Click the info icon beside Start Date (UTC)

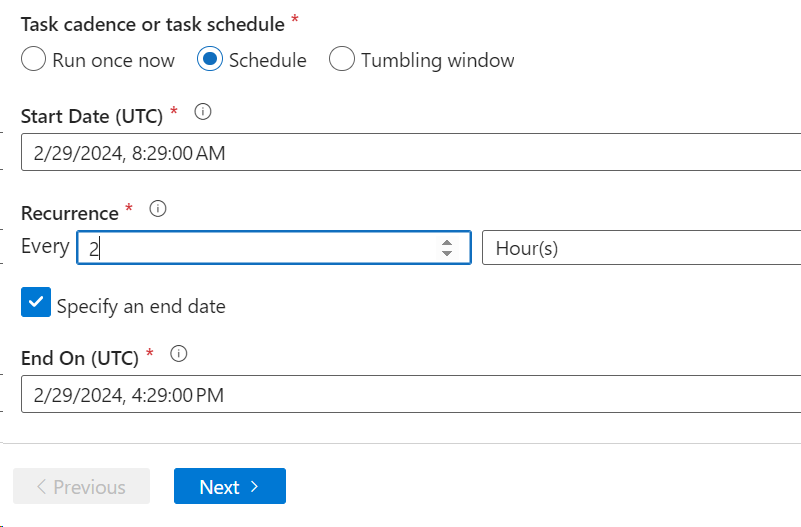tap(203, 112)
